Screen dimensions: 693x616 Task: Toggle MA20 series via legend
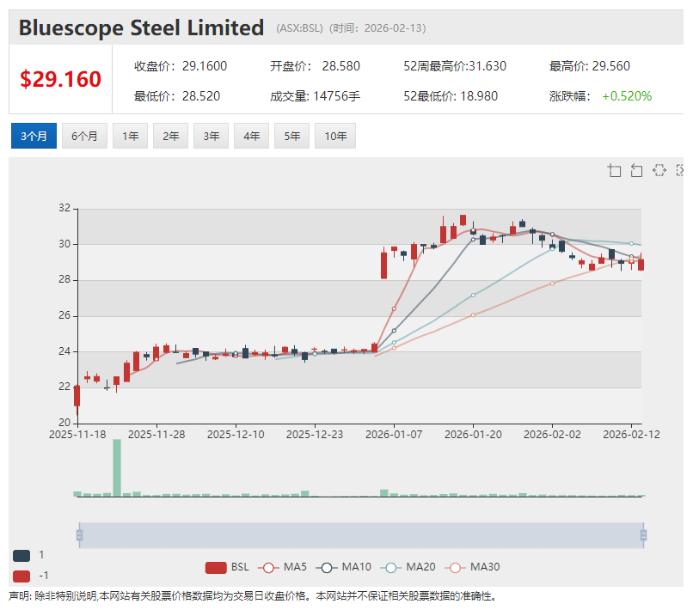[408, 567]
